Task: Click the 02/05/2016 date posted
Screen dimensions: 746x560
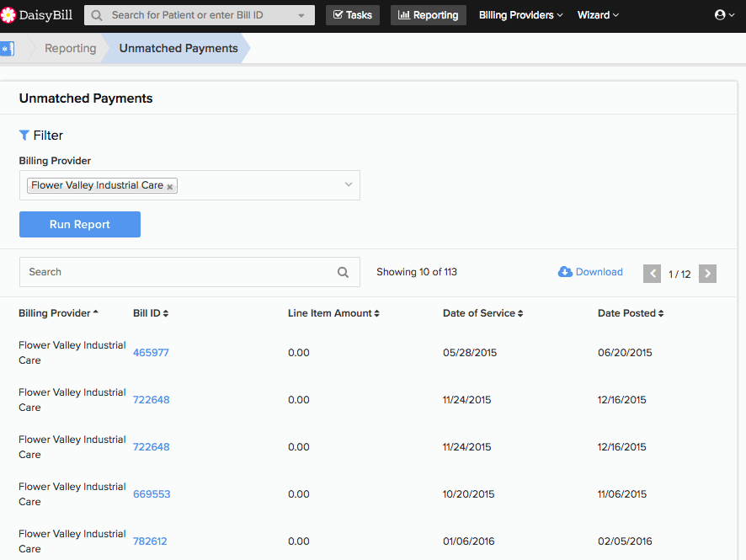Action: click(x=625, y=541)
